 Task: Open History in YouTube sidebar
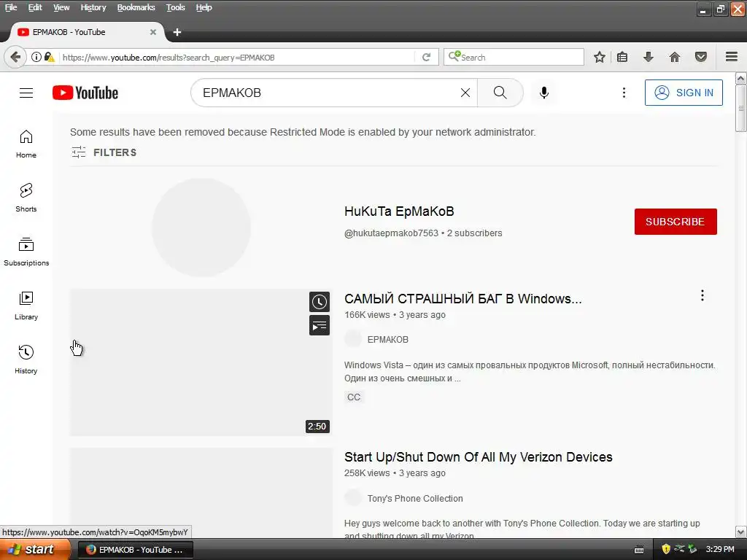click(x=26, y=359)
